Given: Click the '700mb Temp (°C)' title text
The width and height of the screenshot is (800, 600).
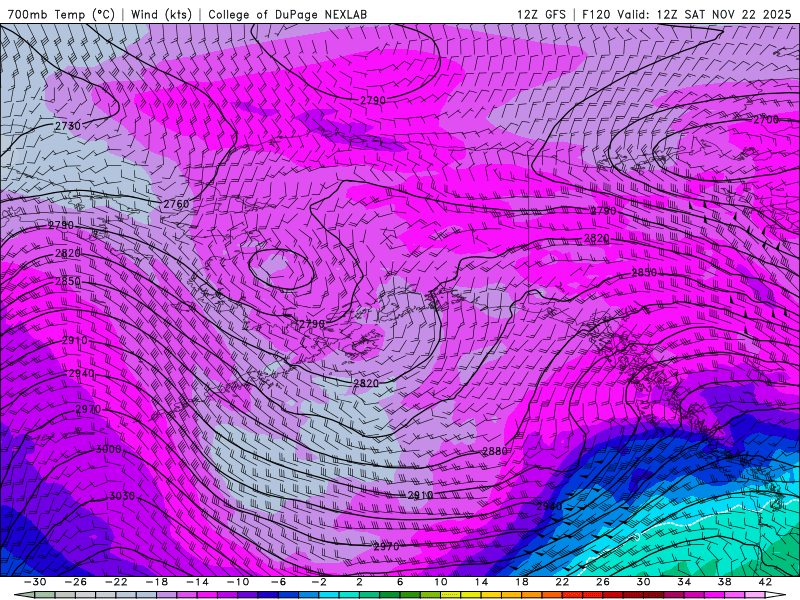Looking at the screenshot, I should [x=62, y=14].
